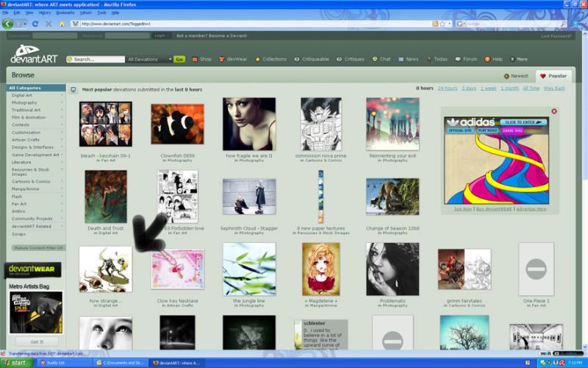Viewport: 588px width, 368px height.
Task: Click the Lost Password? link
Action: (556, 36)
